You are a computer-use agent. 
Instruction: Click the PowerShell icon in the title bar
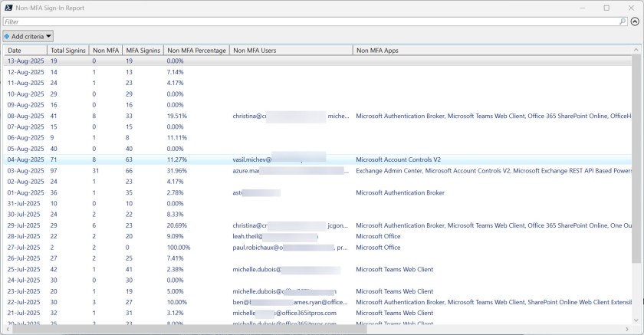[x=8, y=8]
